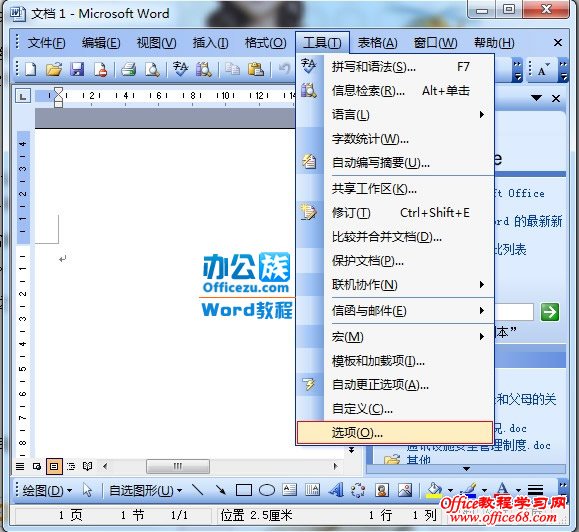Expand the Macro submenu

[395, 337]
